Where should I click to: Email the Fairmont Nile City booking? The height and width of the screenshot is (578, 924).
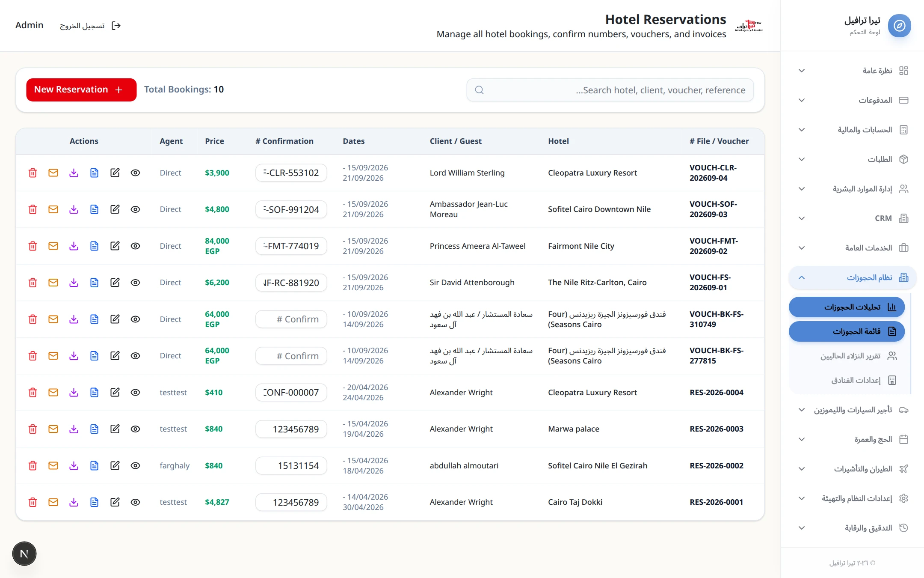point(53,246)
